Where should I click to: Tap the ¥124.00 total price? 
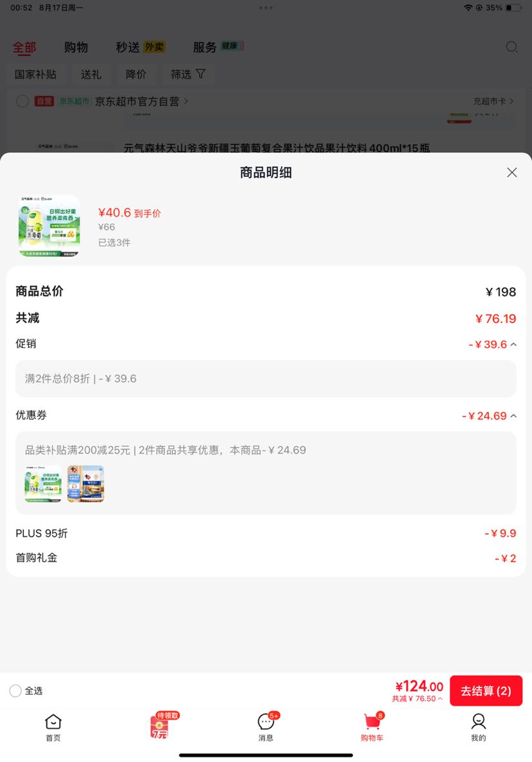(419, 686)
